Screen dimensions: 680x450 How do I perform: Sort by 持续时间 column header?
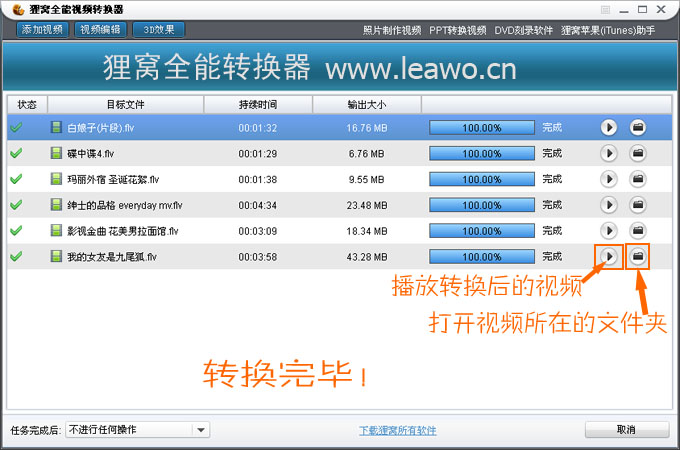(x=258, y=104)
